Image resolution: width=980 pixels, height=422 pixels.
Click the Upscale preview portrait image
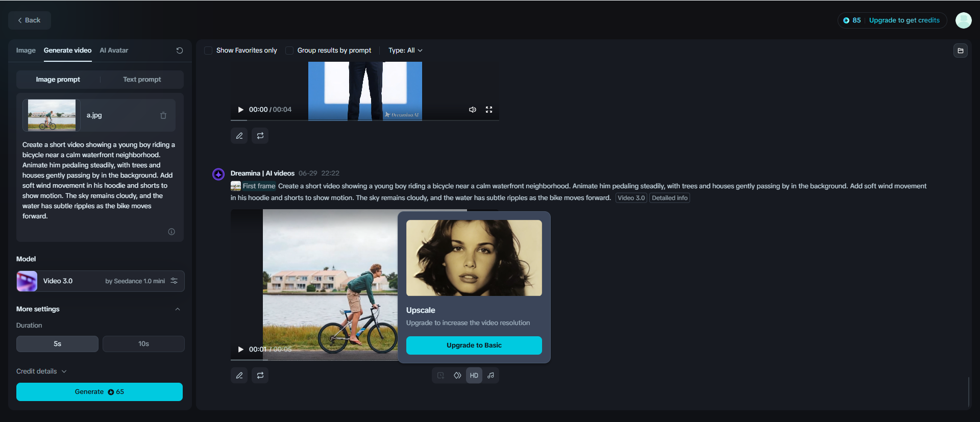[474, 258]
